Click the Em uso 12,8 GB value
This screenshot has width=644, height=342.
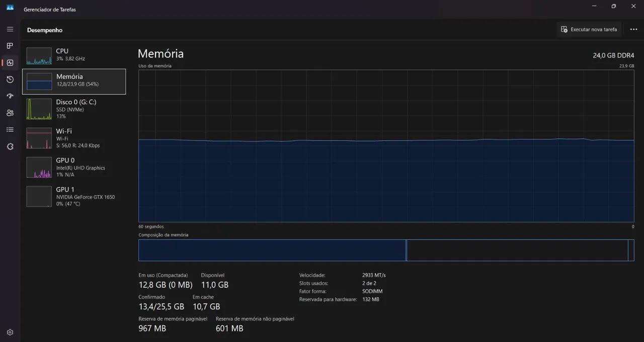point(166,285)
